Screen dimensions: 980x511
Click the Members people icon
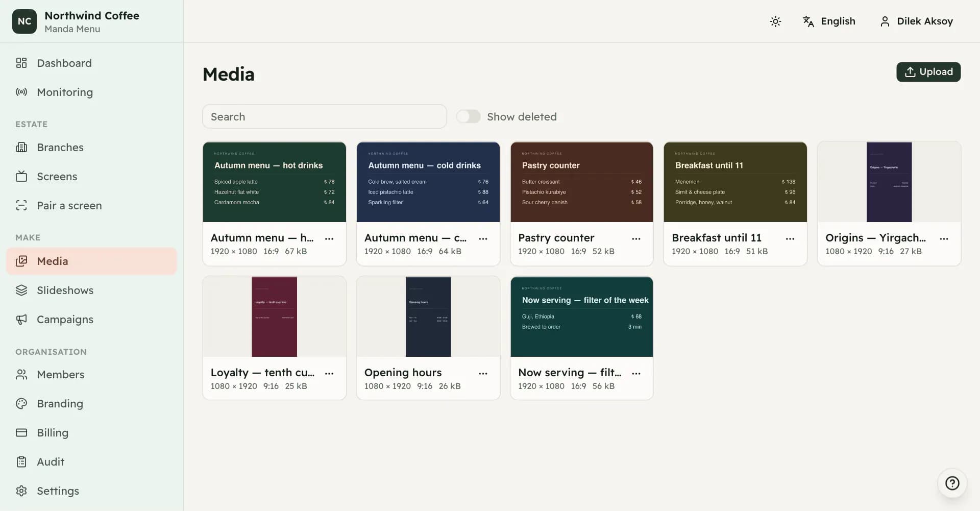[x=21, y=374]
